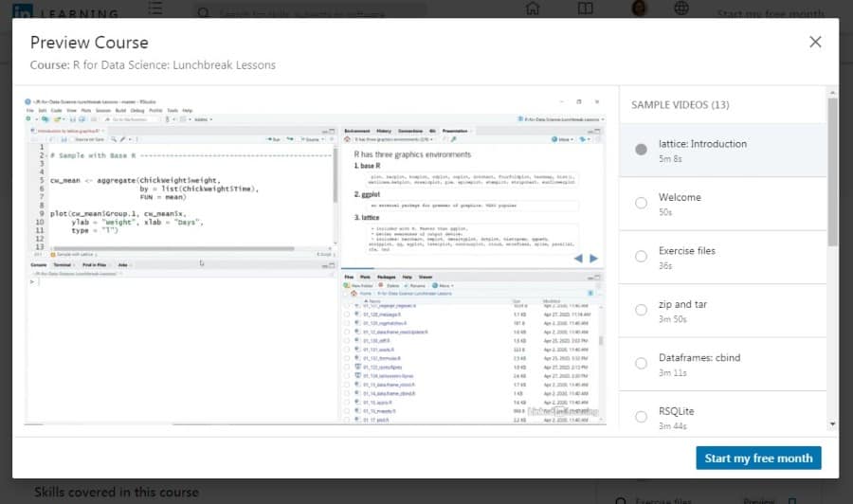Click the search field in the background header
Screen dimensions: 853x504
coord(310,12)
